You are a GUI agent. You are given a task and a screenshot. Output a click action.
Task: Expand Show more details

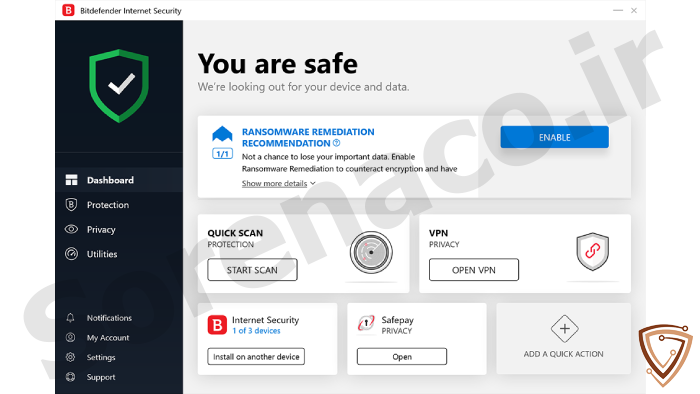tap(275, 183)
